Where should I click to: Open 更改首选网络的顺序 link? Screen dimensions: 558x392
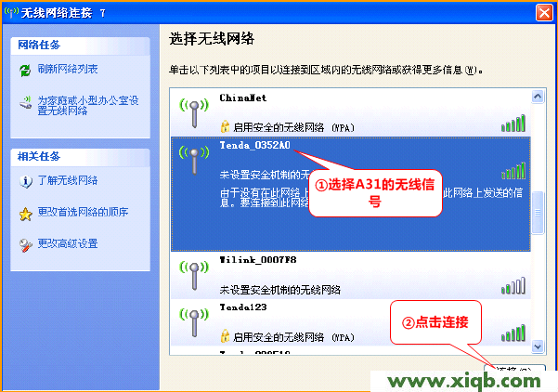(83, 212)
